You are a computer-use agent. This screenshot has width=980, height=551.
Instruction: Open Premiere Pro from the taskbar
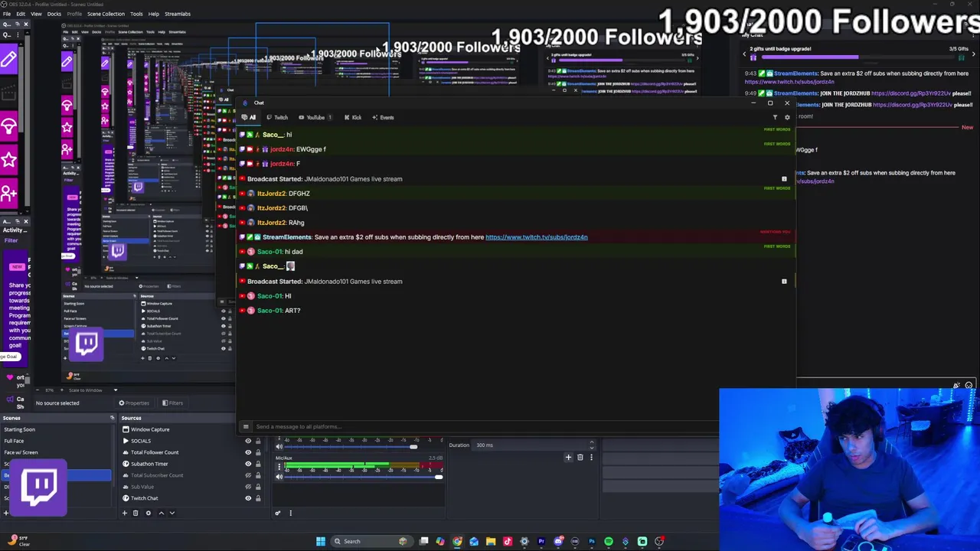click(x=541, y=541)
